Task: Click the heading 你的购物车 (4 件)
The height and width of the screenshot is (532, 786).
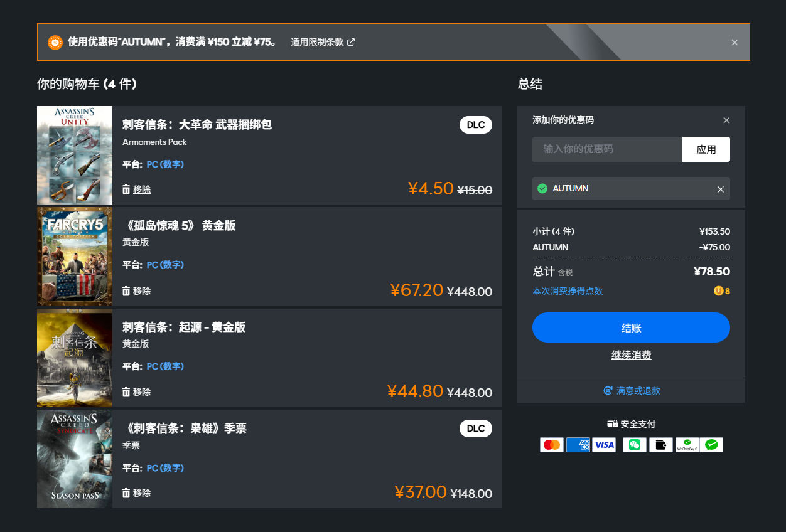Action: pos(87,84)
